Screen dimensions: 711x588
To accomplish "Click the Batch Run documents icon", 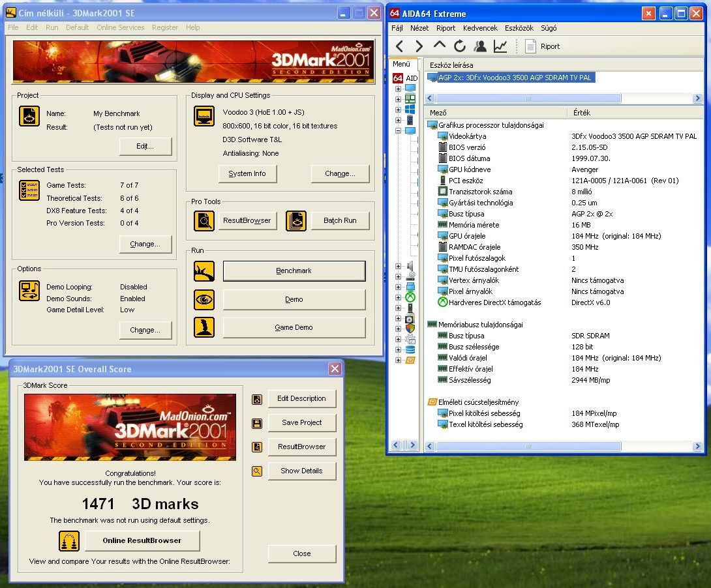I will click(296, 221).
